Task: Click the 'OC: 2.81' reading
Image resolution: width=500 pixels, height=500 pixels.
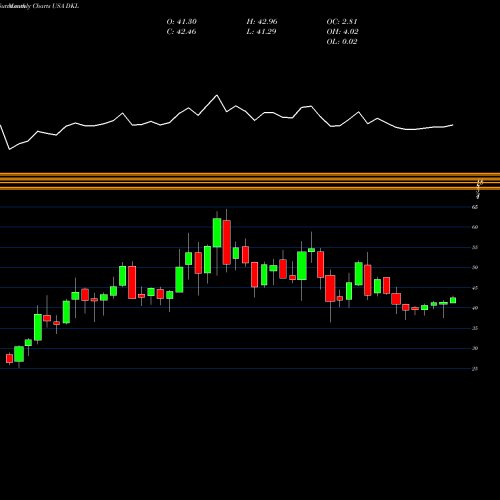Action: [x=342, y=22]
